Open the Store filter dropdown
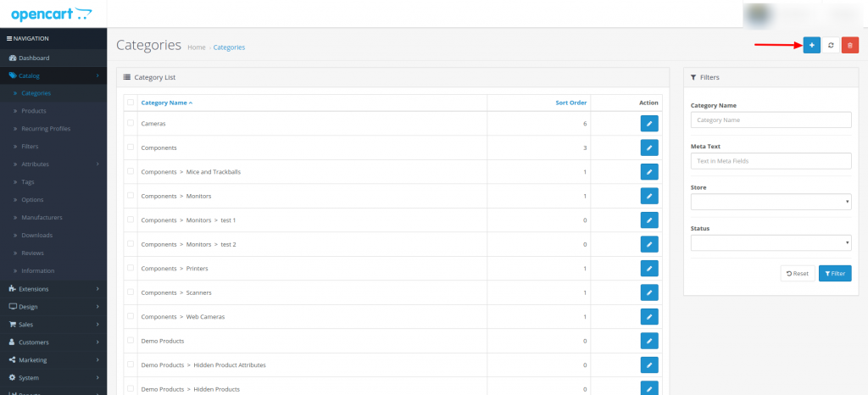This screenshot has width=868, height=395. coord(771,202)
